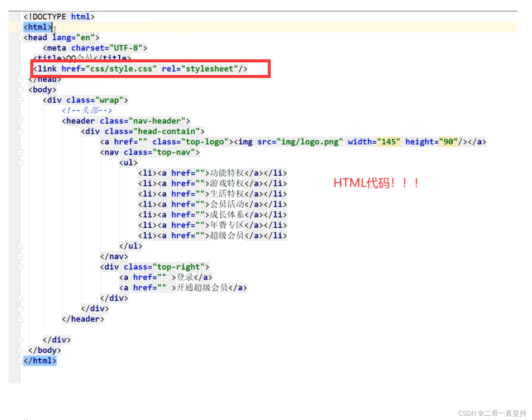
Task: Click the fold marker beside </header>
Action: pos(20,319)
